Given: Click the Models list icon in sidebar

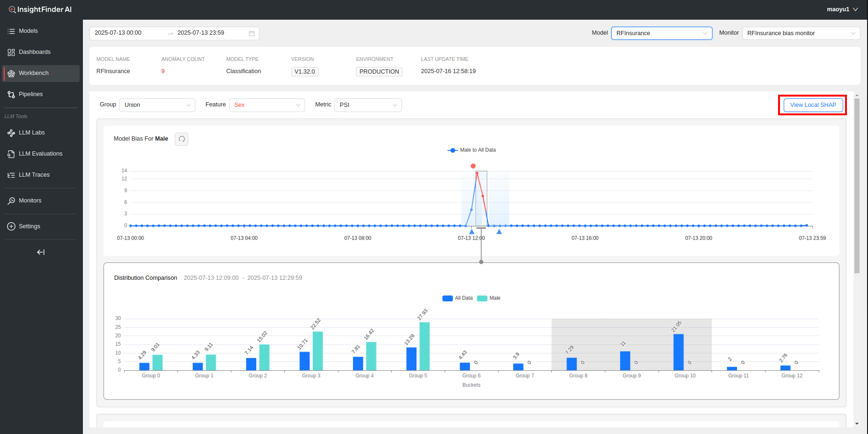Looking at the screenshot, I should click(11, 31).
